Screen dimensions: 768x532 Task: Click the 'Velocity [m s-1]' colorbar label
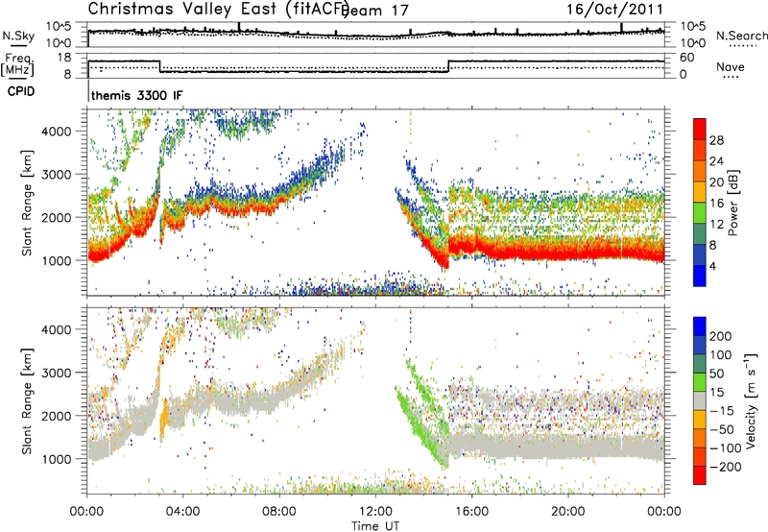point(750,400)
